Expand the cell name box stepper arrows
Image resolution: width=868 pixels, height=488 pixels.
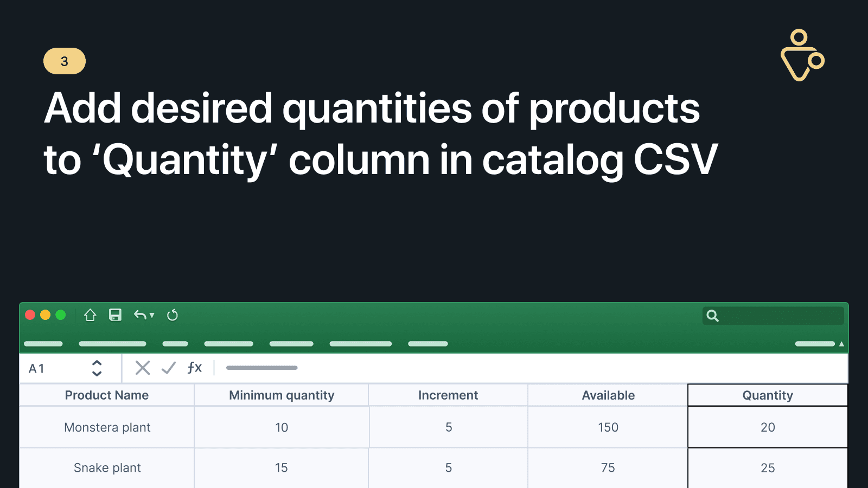click(97, 368)
